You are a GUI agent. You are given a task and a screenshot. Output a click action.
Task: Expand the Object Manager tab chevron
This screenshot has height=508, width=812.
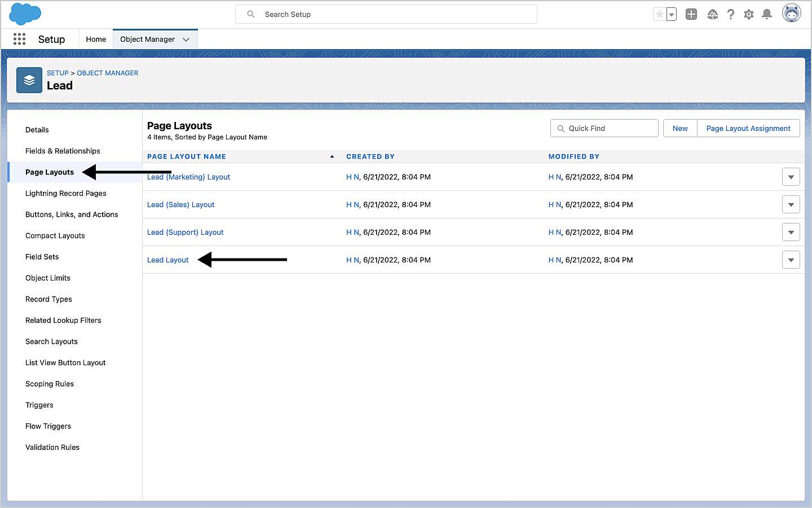[186, 40]
